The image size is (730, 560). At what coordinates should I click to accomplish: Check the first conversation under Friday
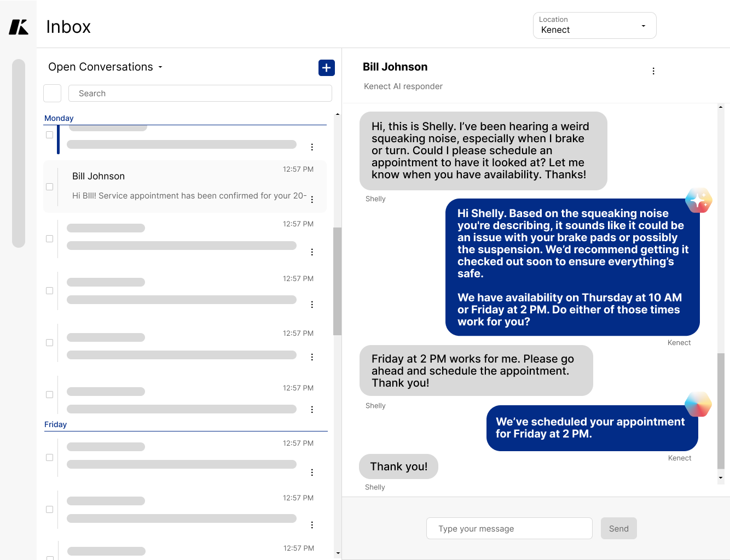pos(50,458)
